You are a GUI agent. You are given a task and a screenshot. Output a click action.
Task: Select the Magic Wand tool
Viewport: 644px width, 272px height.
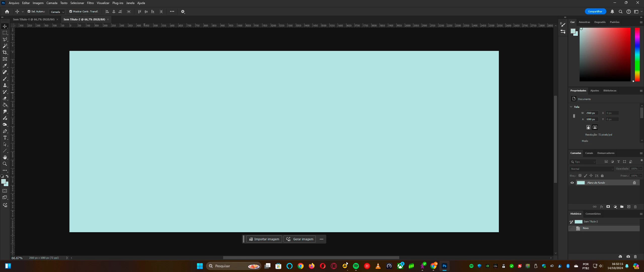[x=5, y=46]
